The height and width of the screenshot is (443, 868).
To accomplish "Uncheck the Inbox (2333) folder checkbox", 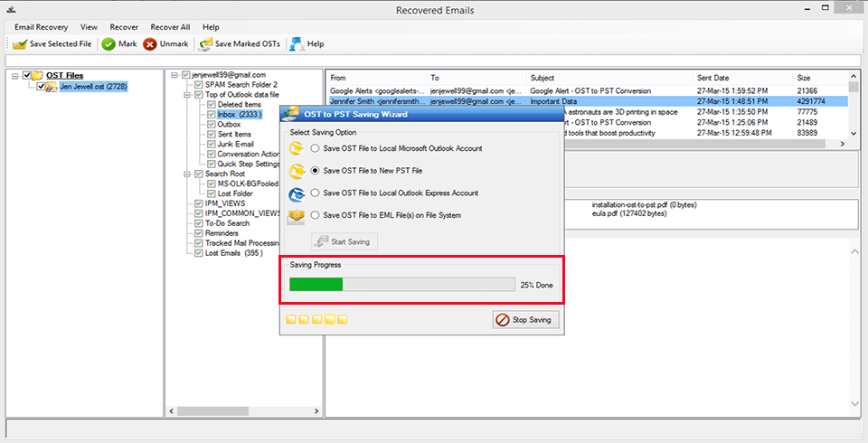I will click(x=211, y=115).
